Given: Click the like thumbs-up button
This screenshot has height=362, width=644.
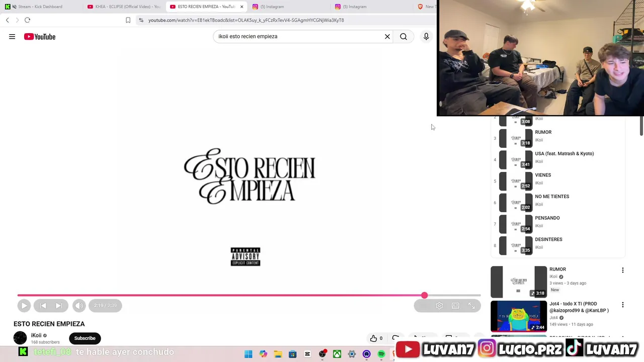Looking at the screenshot, I should tap(376, 338).
